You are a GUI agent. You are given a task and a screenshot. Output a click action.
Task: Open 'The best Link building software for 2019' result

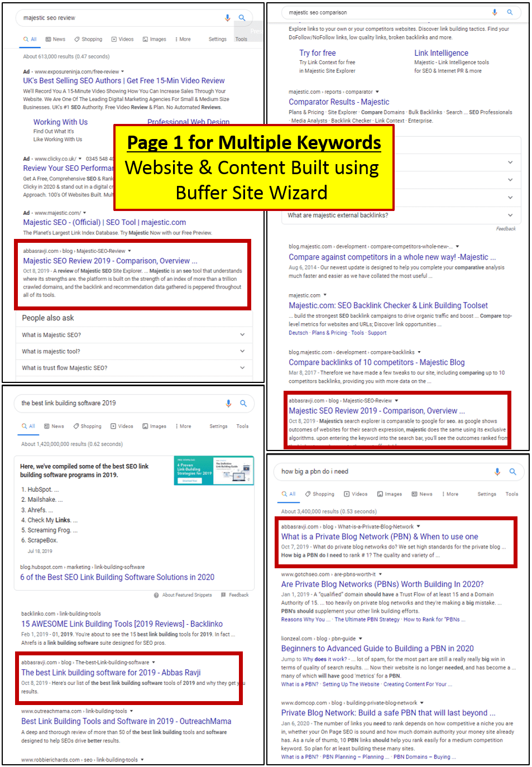pos(111,673)
